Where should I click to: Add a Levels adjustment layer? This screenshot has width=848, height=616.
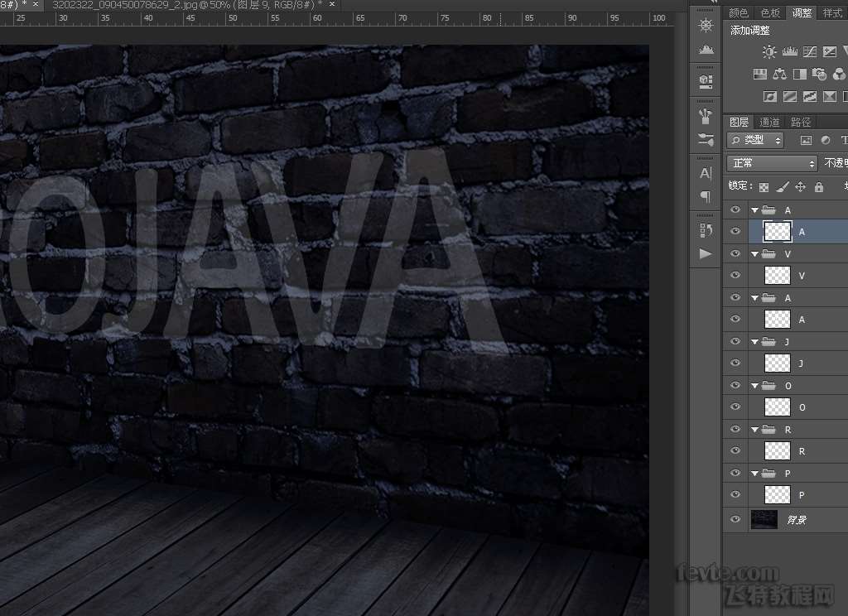(789, 52)
